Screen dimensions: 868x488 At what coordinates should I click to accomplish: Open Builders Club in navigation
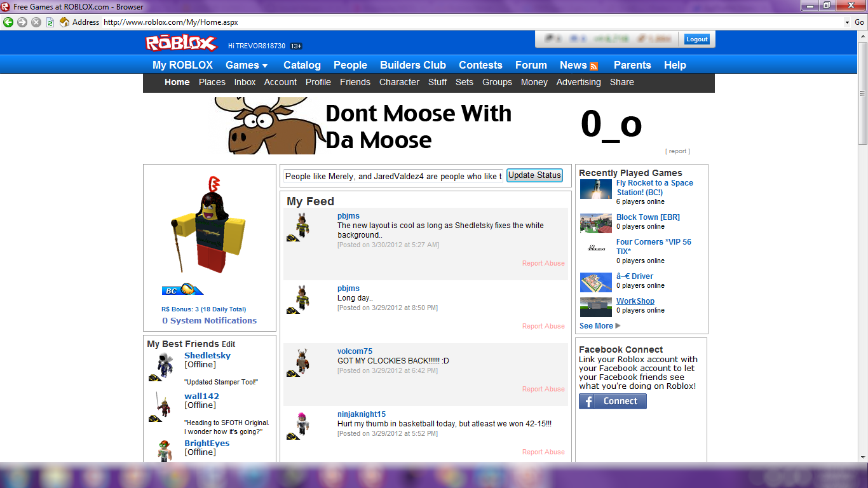coord(413,65)
